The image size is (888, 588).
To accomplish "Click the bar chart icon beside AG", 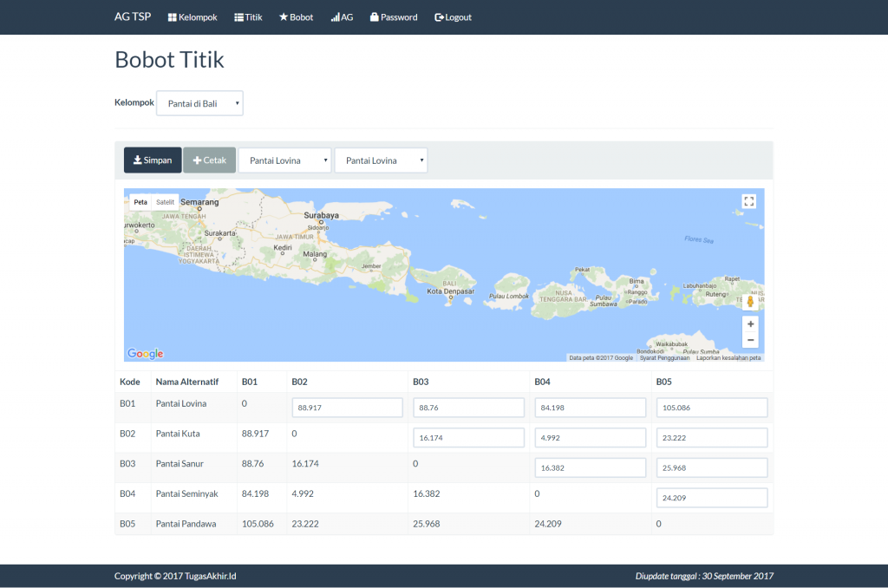I will (334, 16).
